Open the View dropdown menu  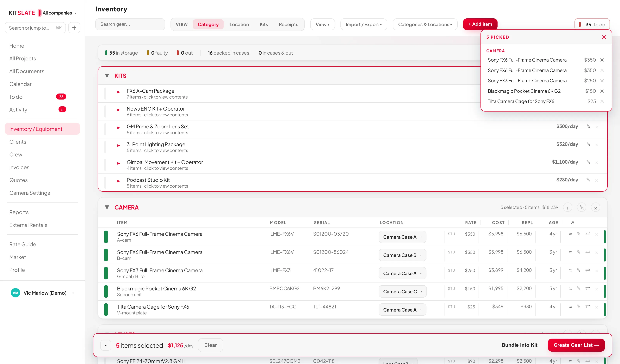[322, 24]
